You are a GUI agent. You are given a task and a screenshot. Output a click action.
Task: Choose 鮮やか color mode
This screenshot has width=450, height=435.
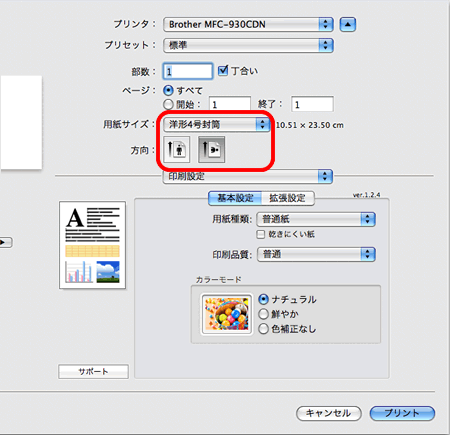[x=263, y=314]
